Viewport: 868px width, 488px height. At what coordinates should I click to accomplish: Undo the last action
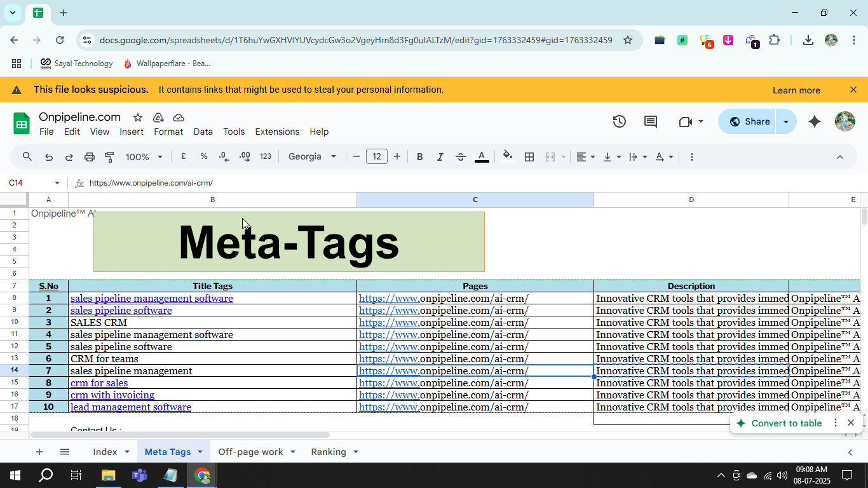49,157
